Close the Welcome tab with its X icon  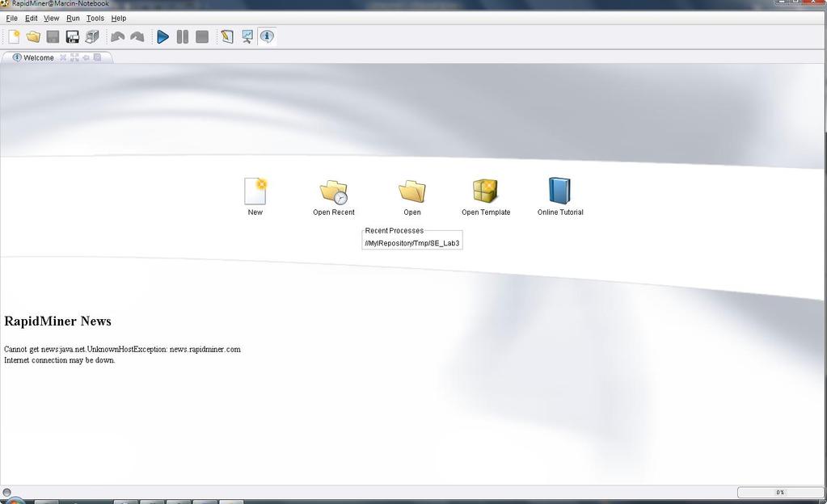(63, 57)
